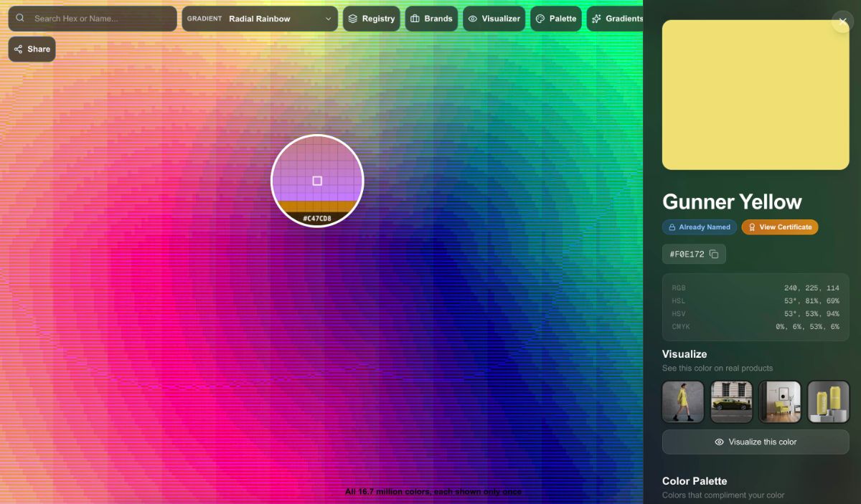View Certificate for Gunner Yellow
The image size is (861, 504).
[x=780, y=227]
